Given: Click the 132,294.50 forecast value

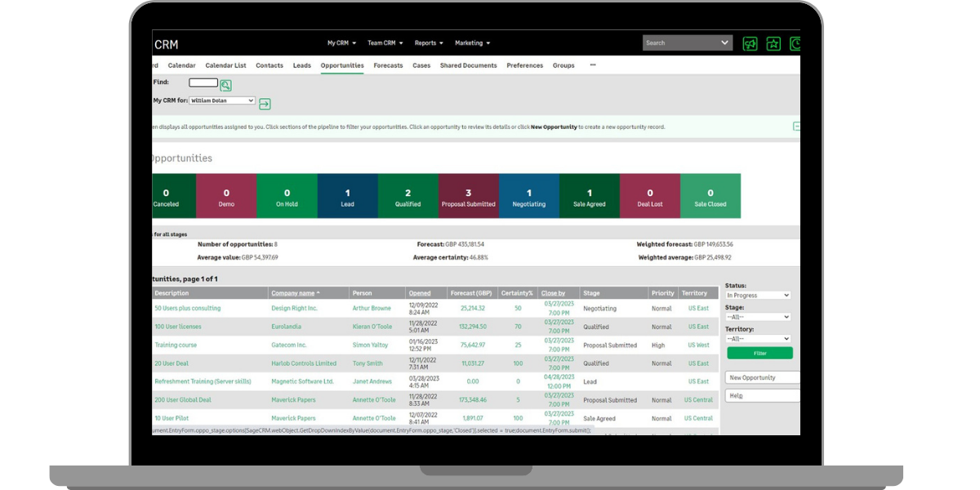Looking at the screenshot, I should (473, 327).
